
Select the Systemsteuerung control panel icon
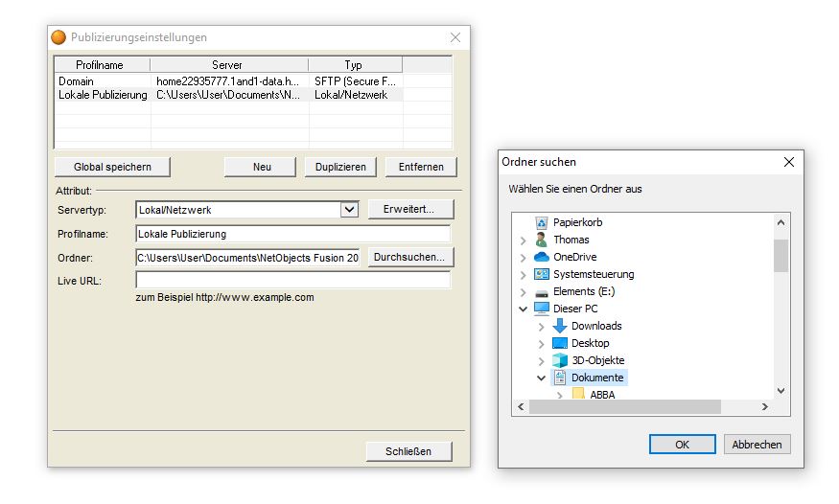541,274
